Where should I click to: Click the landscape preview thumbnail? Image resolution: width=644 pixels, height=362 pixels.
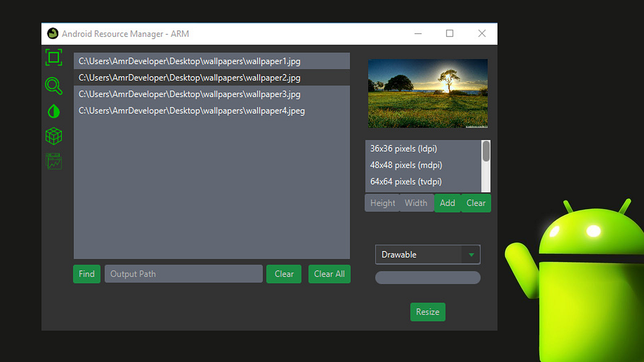point(427,93)
